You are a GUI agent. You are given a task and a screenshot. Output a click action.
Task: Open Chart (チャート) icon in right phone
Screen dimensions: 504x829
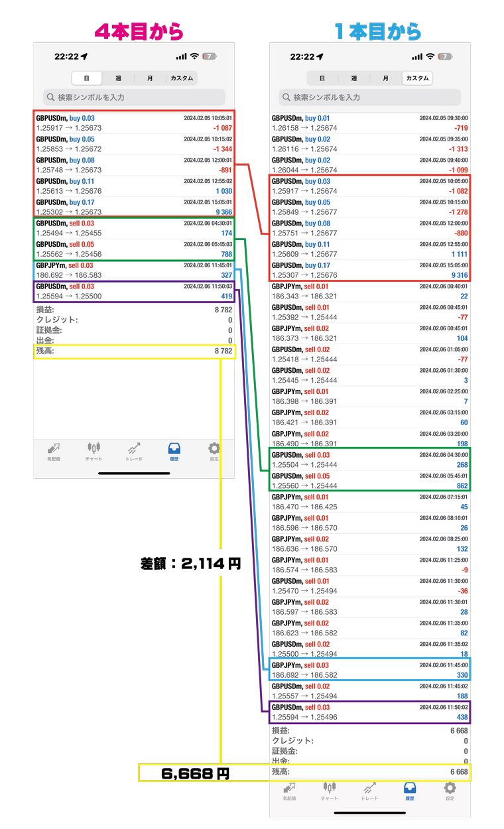tap(330, 791)
